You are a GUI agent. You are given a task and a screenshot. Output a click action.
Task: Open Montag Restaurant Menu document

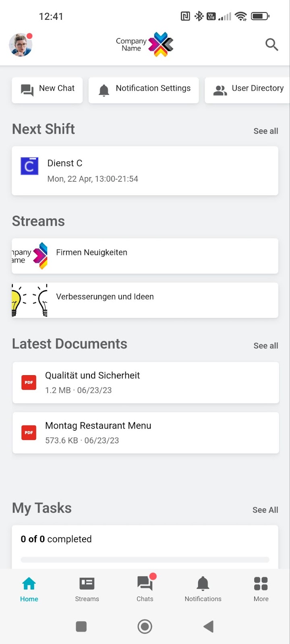pos(145,433)
